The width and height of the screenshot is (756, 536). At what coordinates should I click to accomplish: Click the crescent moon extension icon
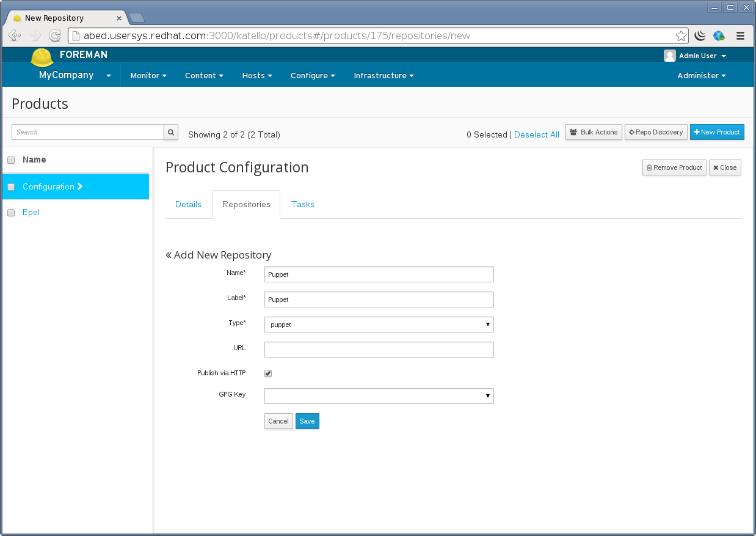(700, 35)
